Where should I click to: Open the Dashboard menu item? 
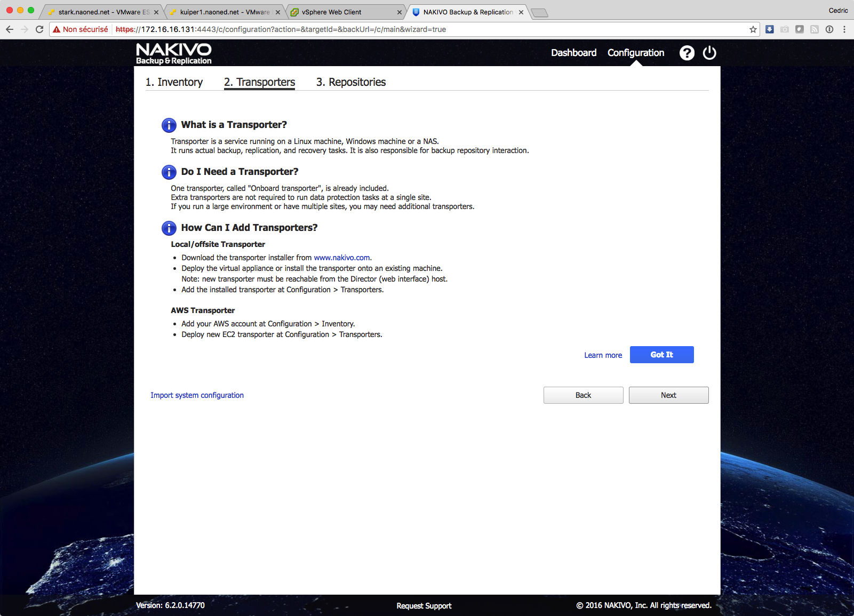click(x=573, y=53)
